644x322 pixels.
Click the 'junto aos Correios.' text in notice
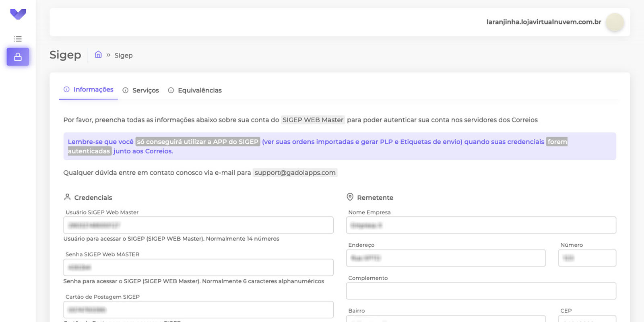click(143, 151)
